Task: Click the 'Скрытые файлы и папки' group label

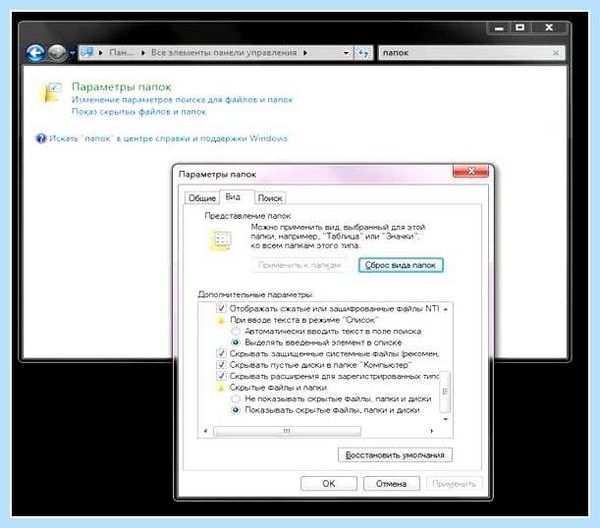Action: coord(278,388)
